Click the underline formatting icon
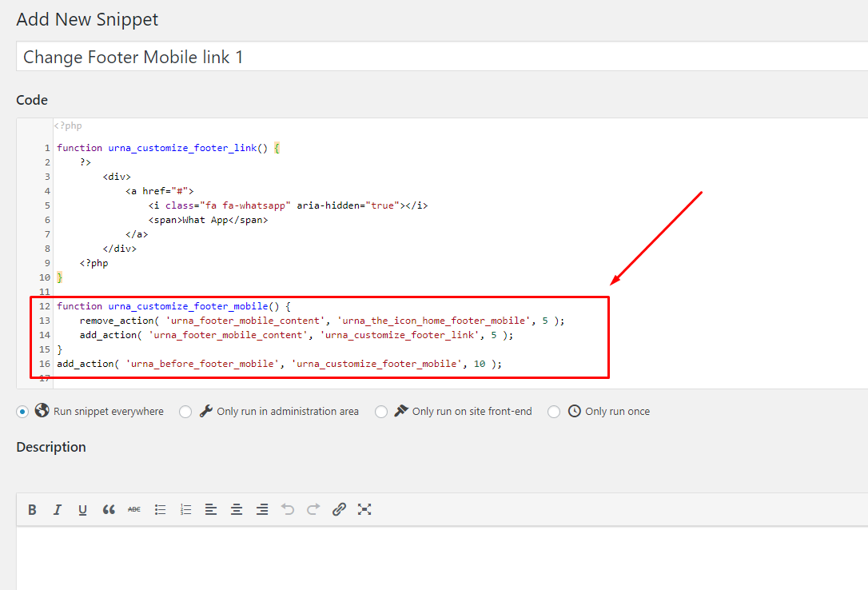 click(x=82, y=510)
